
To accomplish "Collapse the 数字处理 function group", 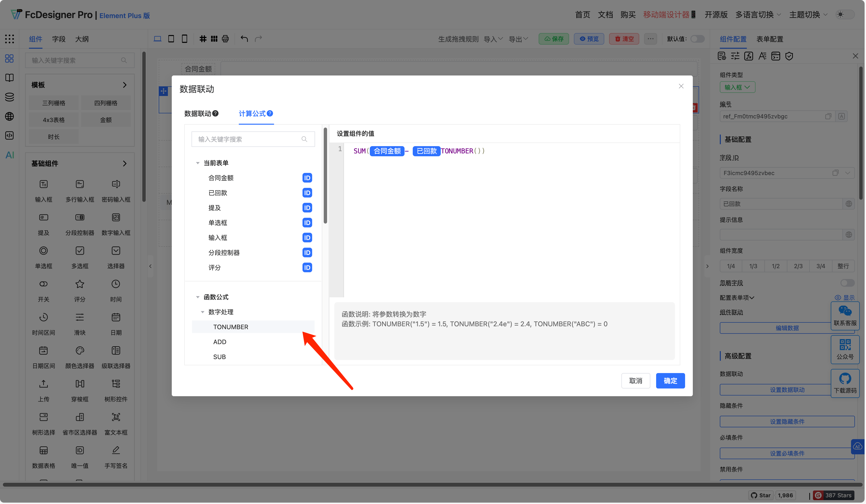I will coord(202,312).
